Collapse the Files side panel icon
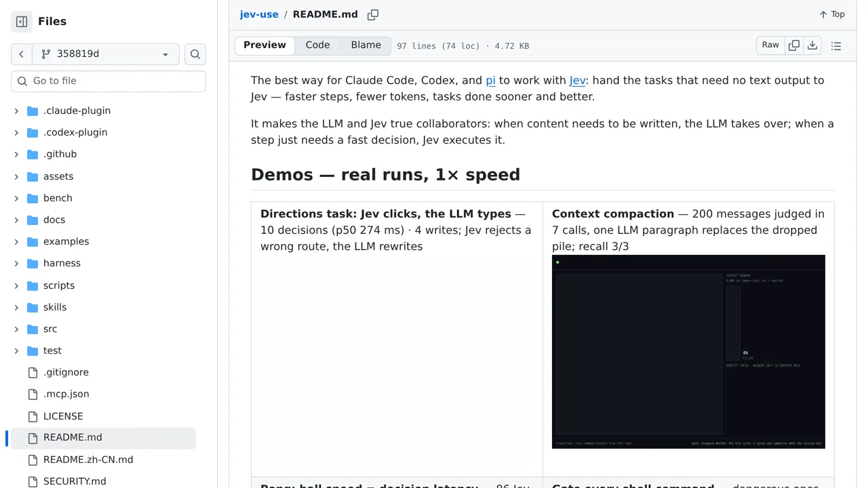 [22, 22]
